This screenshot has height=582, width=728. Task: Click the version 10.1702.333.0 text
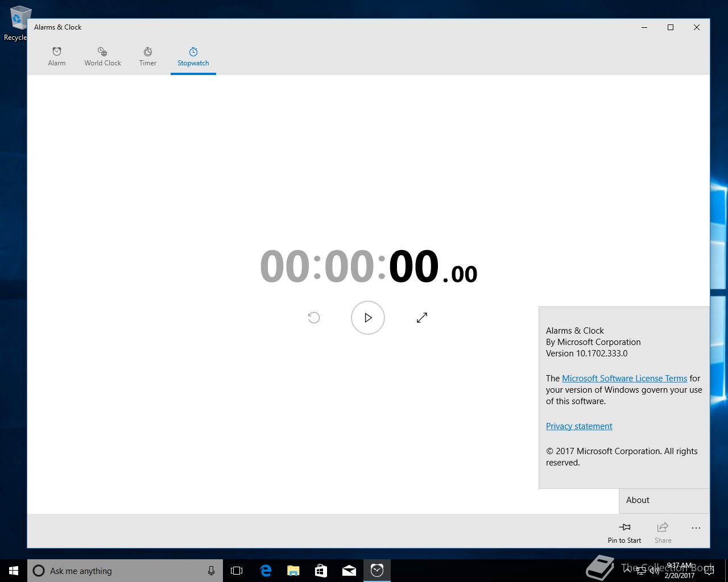(x=587, y=354)
